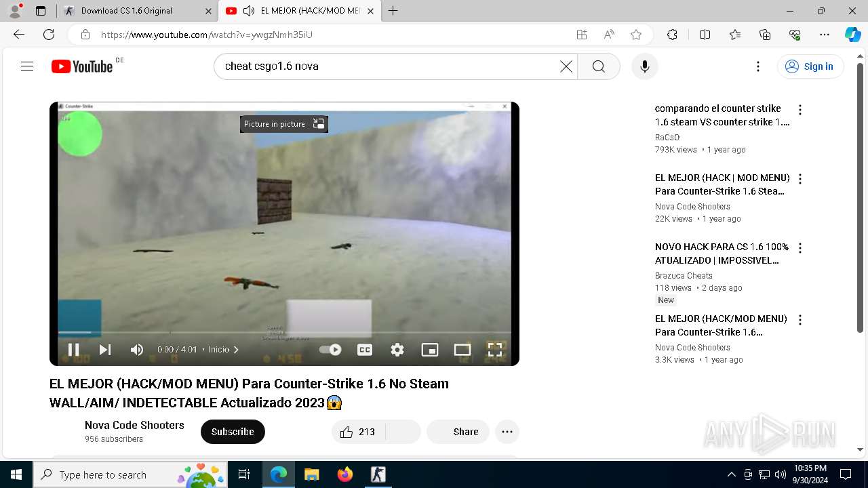Mute tab via speaker icon on tab
The width and height of the screenshot is (868, 488).
249,11
